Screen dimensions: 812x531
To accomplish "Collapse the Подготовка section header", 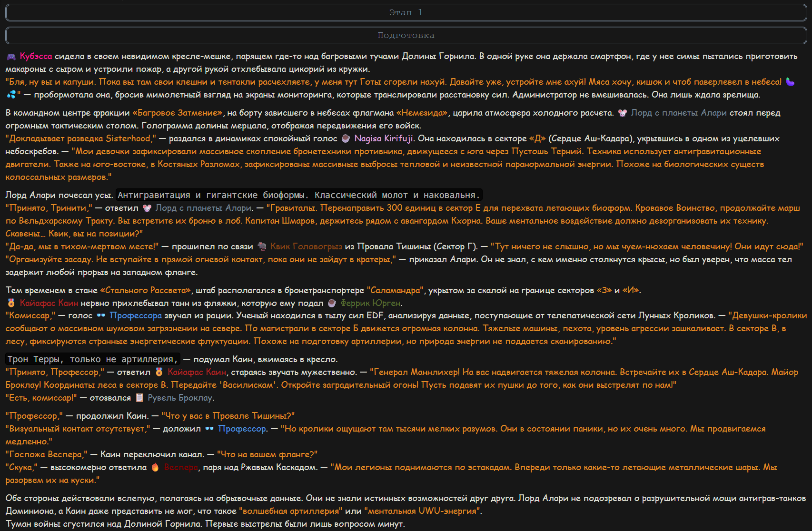I will 406,35.
